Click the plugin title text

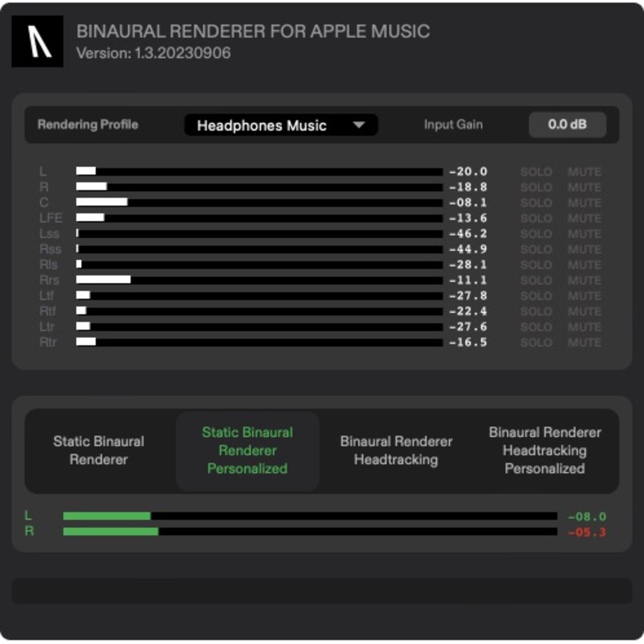[x=253, y=31]
